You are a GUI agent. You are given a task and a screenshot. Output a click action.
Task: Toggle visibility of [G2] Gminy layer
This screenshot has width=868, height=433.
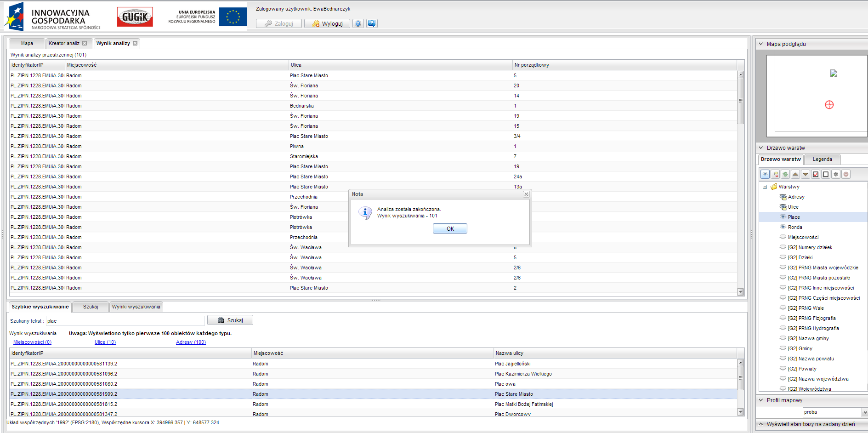pyautogui.click(x=783, y=348)
